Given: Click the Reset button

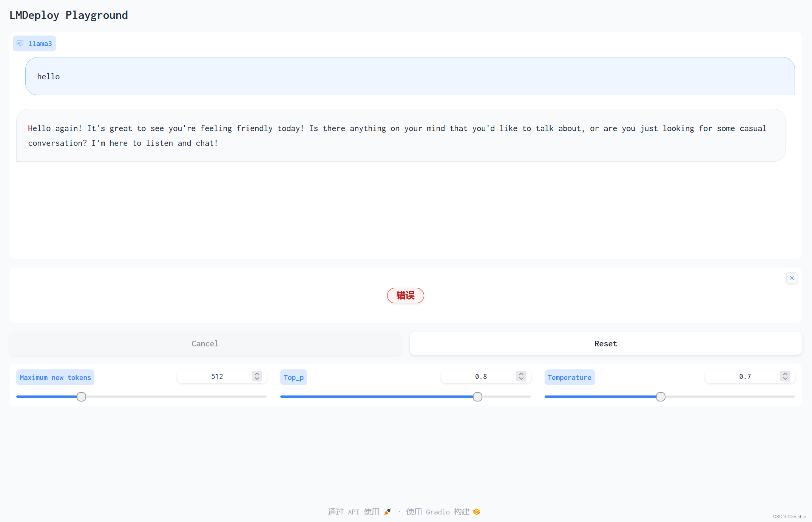Looking at the screenshot, I should coord(605,343).
